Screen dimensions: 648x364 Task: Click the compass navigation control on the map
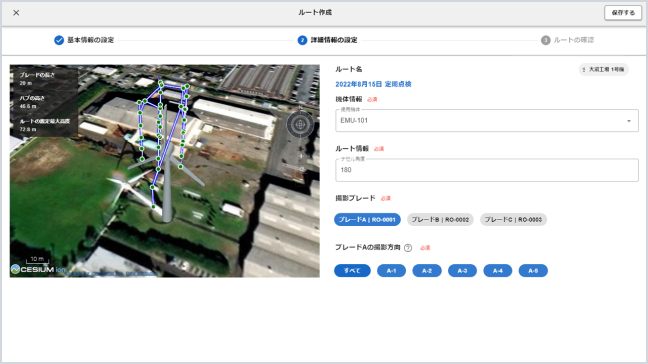click(x=300, y=124)
